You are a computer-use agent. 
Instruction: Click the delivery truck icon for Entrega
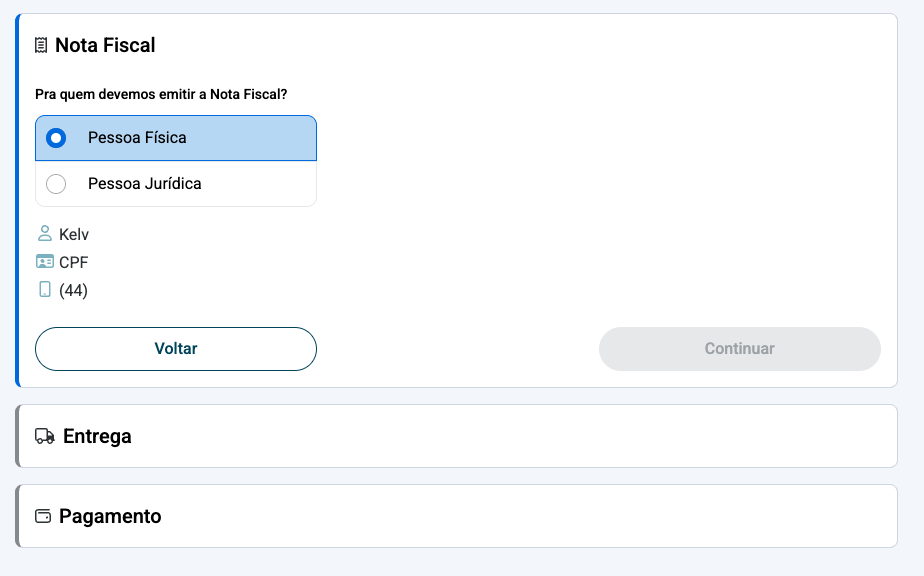44,436
